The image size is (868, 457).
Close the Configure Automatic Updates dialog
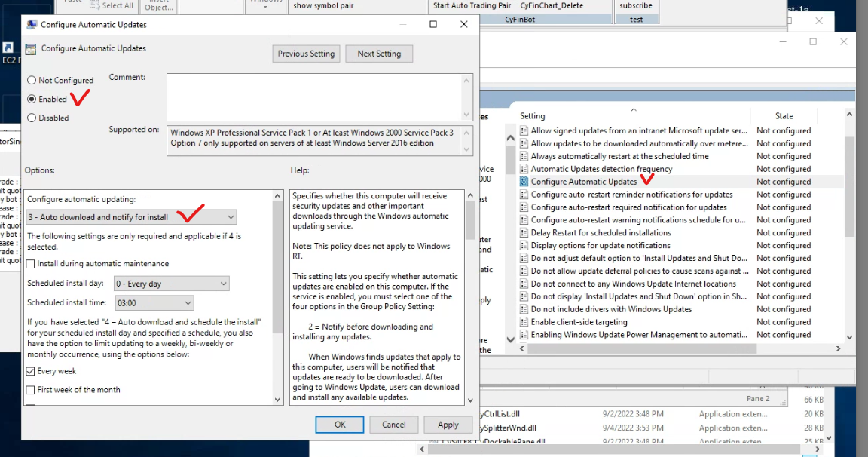(x=464, y=24)
